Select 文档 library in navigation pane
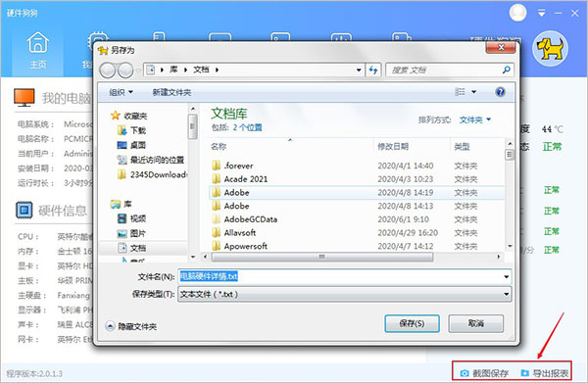The image size is (588, 383). pos(131,248)
